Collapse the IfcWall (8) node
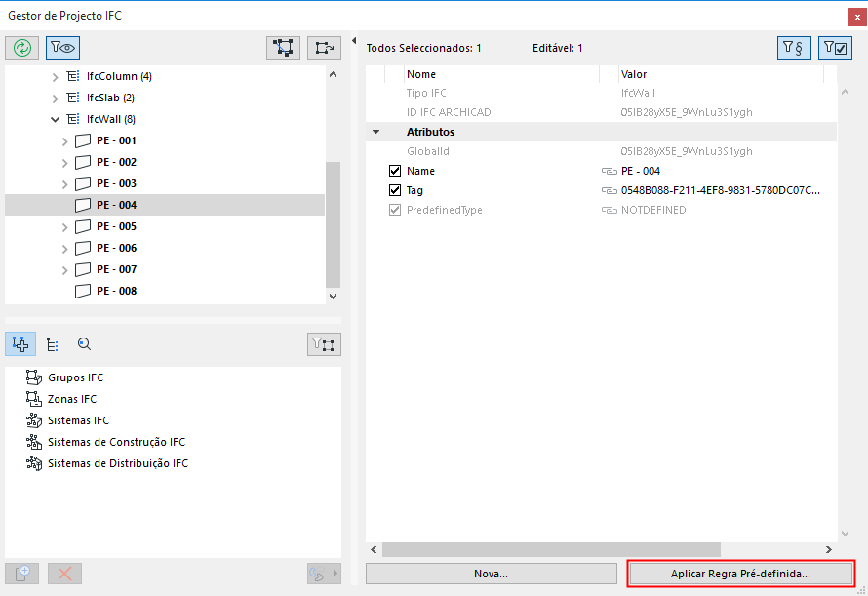 tap(55, 120)
